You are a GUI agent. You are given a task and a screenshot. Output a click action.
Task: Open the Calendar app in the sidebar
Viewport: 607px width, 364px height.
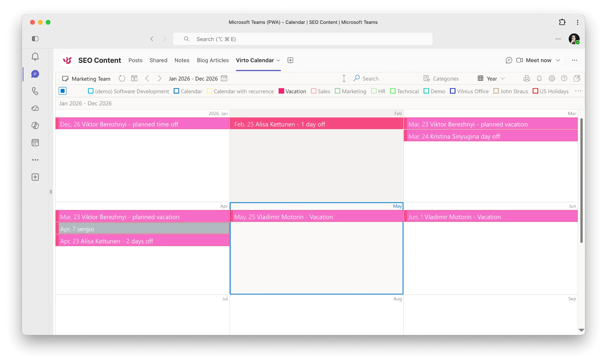click(x=35, y=143)
